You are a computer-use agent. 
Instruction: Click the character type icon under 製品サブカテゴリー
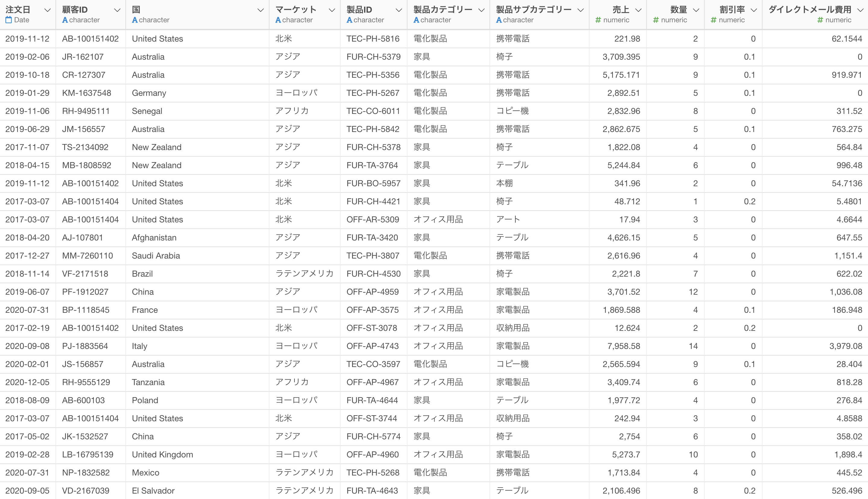click(x=499, y=20)
